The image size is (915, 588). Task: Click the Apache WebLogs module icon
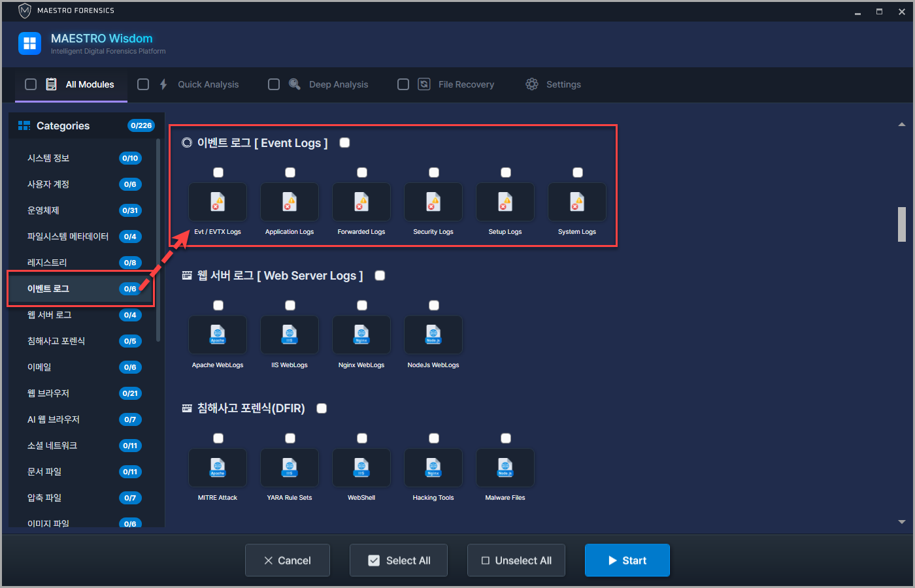tap(218, 335)
